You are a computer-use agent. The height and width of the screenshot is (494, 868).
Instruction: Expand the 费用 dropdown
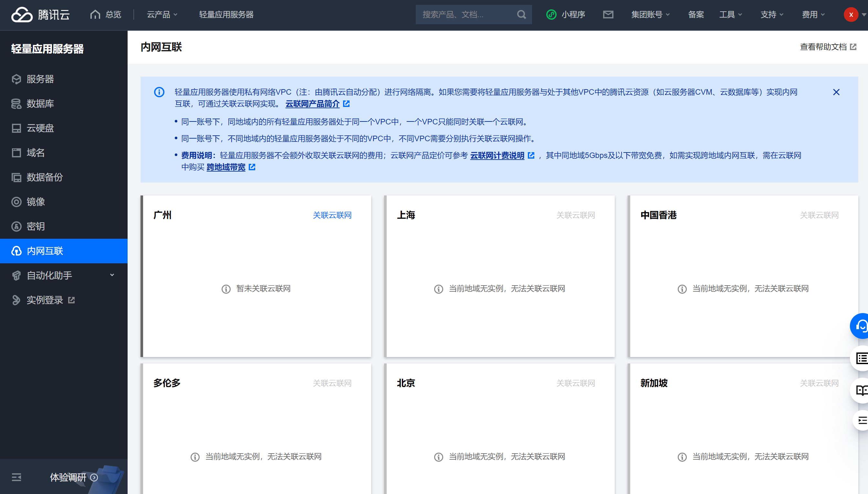[813, 15]
